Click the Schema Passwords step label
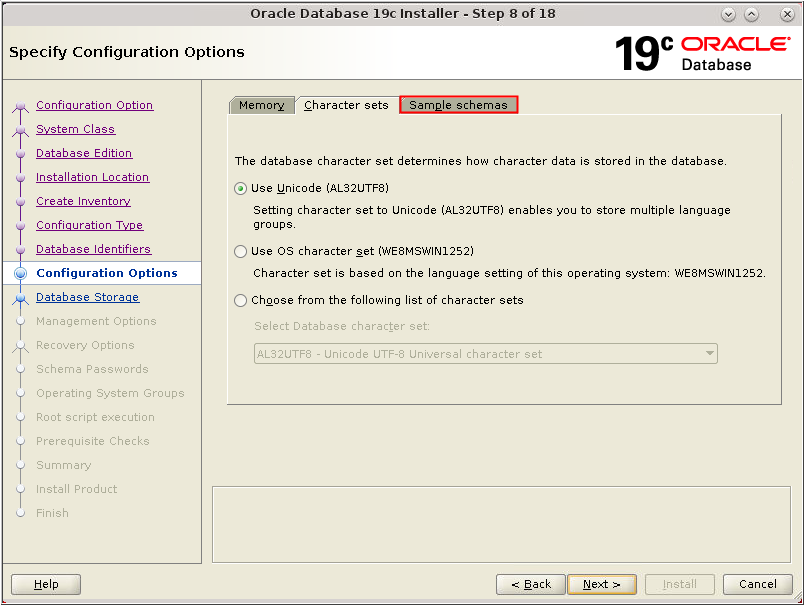 (92, 369)
